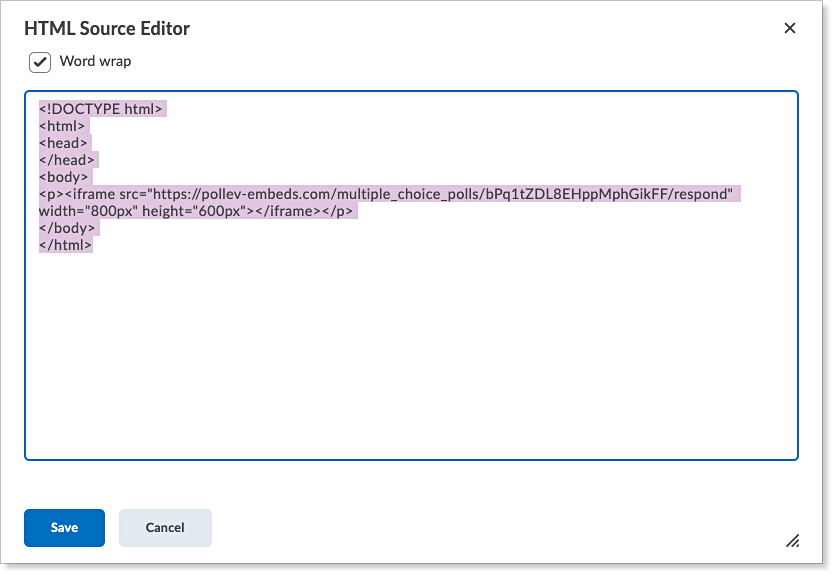This screenshot has height=574, width=833.
Task: Grab the dialog resize handle corner
Action: click(792, 541)
